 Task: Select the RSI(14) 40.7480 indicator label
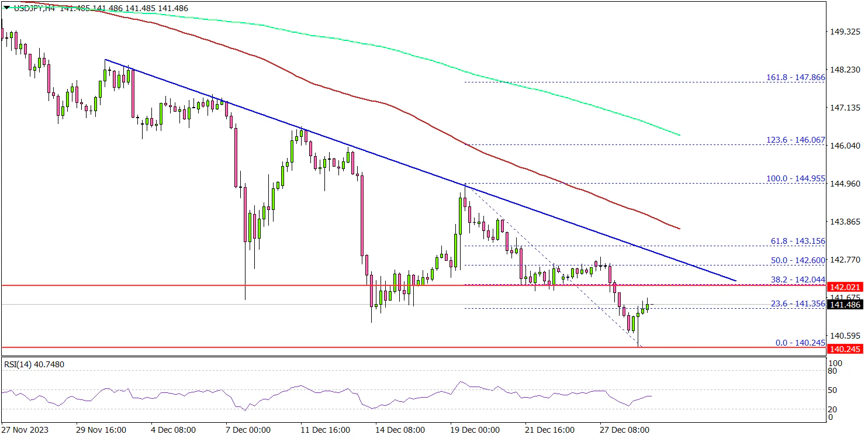point(34,365)
